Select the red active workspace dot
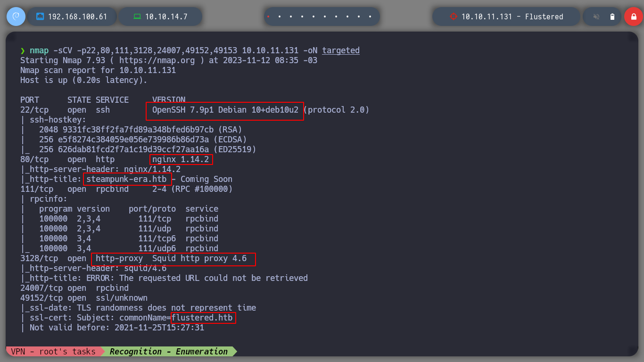 [x=268, y=16]
